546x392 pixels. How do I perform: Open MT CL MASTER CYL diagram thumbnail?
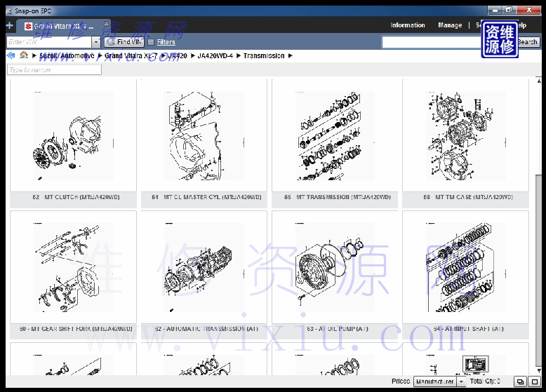pyautogui.click(x=204, y=135)
